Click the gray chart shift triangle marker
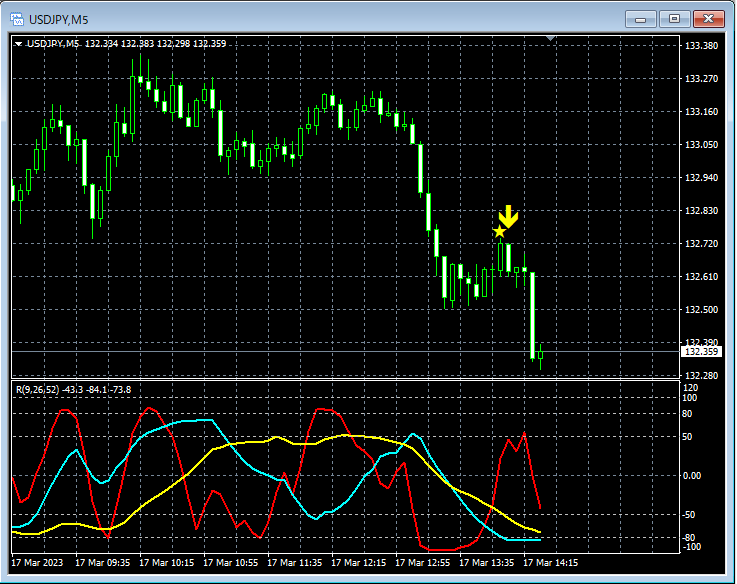 coord(551,38)
